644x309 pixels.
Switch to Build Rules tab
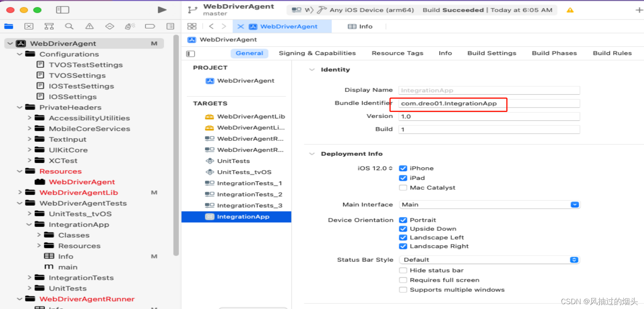pos(612,53)
